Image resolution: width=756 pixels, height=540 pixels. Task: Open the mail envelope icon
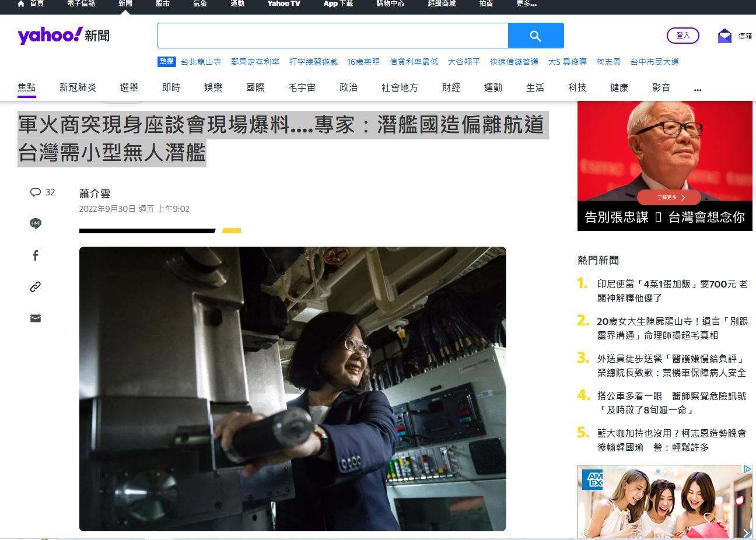click(724, 36)
